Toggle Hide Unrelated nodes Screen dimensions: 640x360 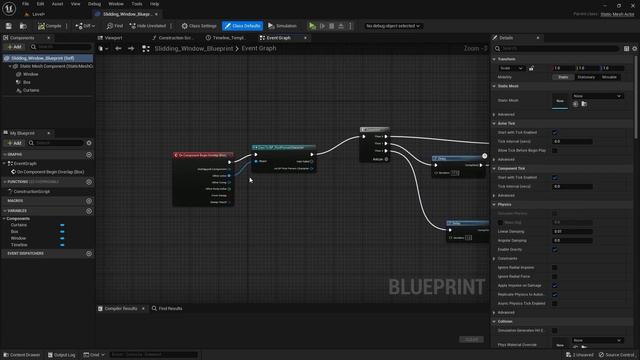[148, 26]
